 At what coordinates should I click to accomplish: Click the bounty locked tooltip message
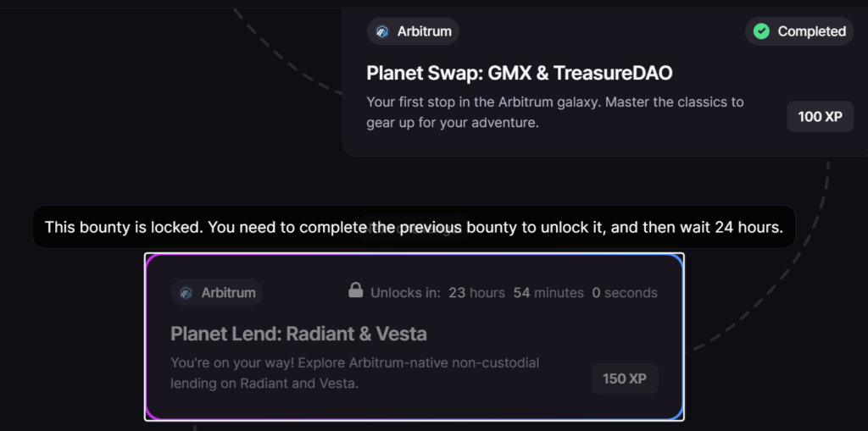click(x=414, y=227)
